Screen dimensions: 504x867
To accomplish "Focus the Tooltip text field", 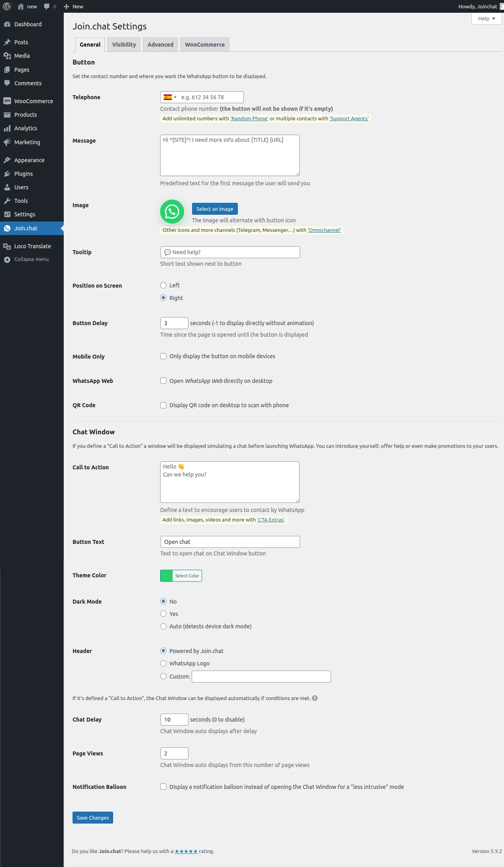I will (x=230, y=252).
